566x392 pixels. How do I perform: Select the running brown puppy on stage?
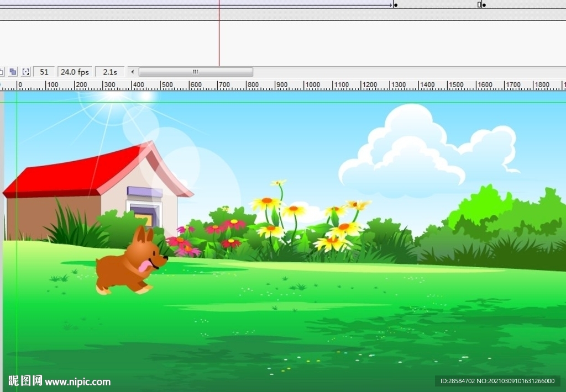tap(129, 263)
